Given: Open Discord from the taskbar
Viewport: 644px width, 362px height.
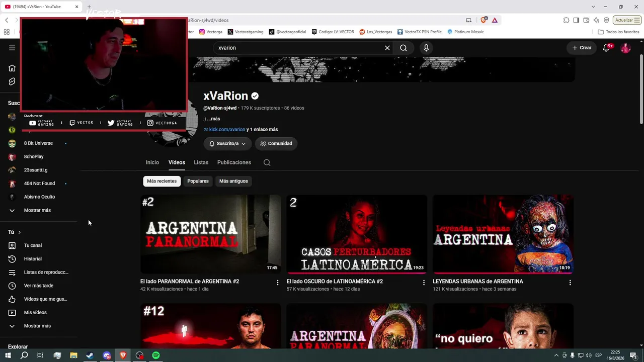Looking at the screenshot, I should pyautogui.click(x=107, y=355).
